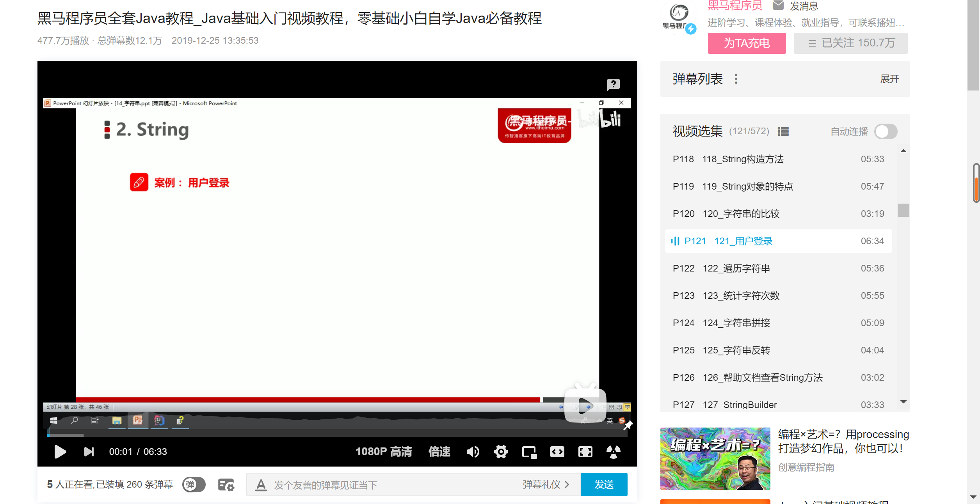The height and width of the screenshot is (504, 980).
Task: Expand the danmaku list with 展开
Action: tap(889, 79)
